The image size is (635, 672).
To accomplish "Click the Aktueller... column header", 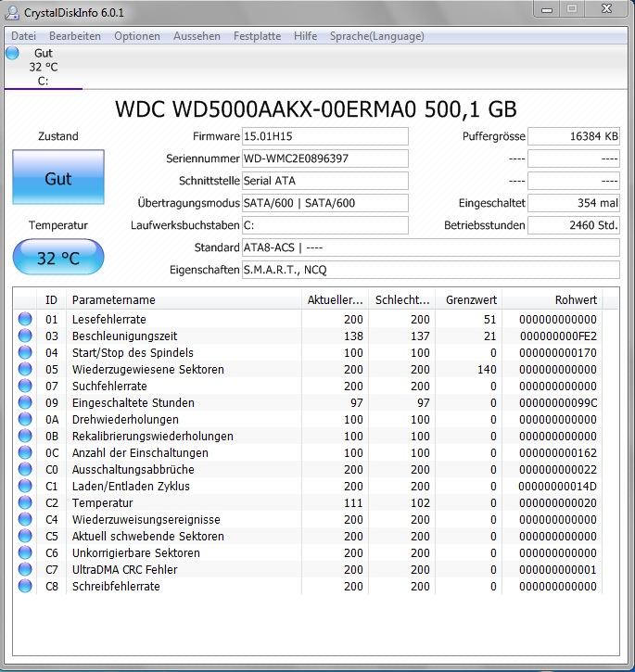I will [x=335, y=300].
